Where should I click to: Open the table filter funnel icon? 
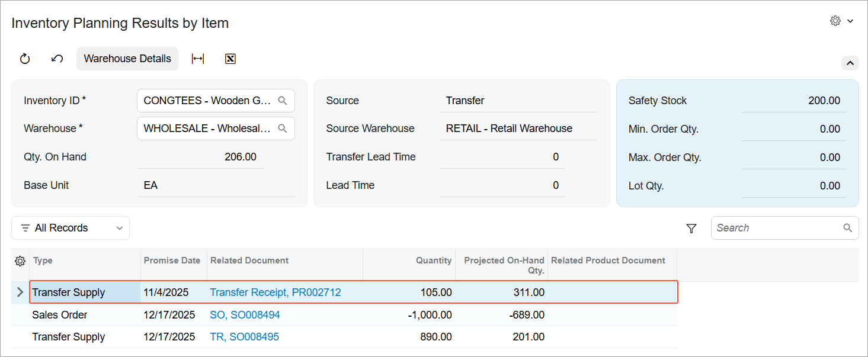691,229
